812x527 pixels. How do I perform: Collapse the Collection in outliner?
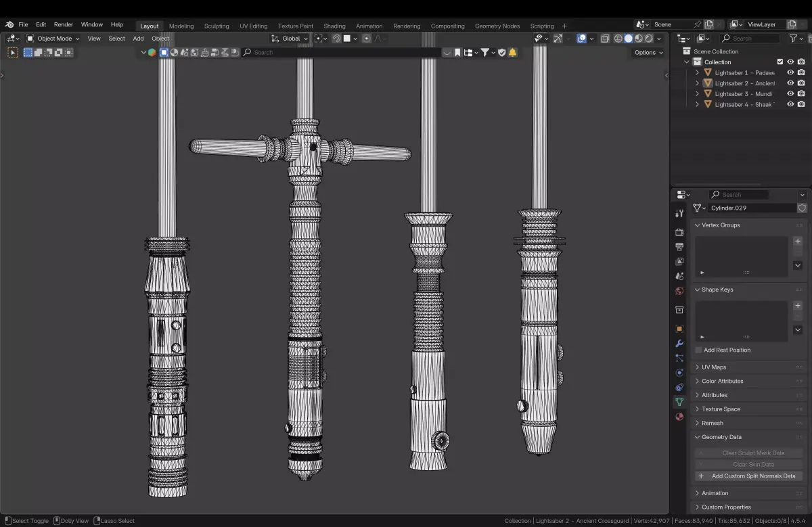[687, 62]
